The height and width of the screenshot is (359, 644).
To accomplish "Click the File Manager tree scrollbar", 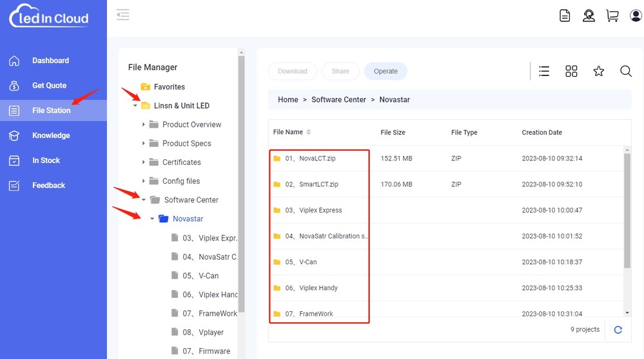I will coord(242,184).
